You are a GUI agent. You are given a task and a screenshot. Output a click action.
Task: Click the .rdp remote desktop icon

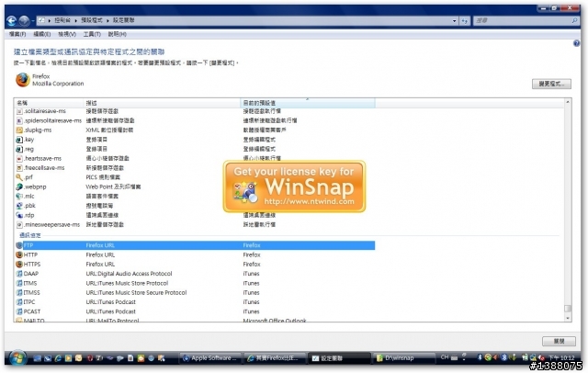pos(19,215)
